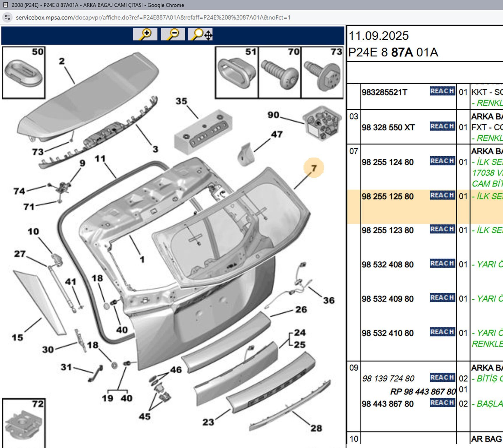Click REACH badge for 98 443 867 80
This screenshot has width=503, height=448.
tap(442, 403)
